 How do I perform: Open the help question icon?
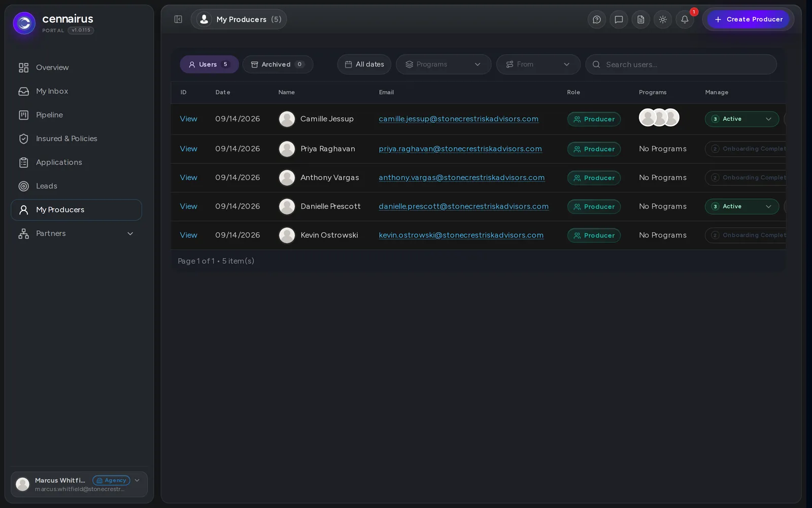(597, 19)
